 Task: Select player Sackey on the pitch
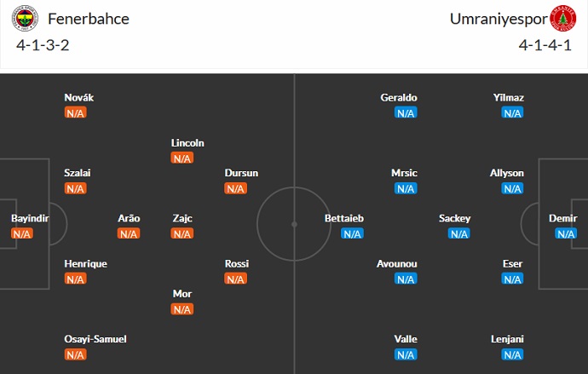(455, 218)
